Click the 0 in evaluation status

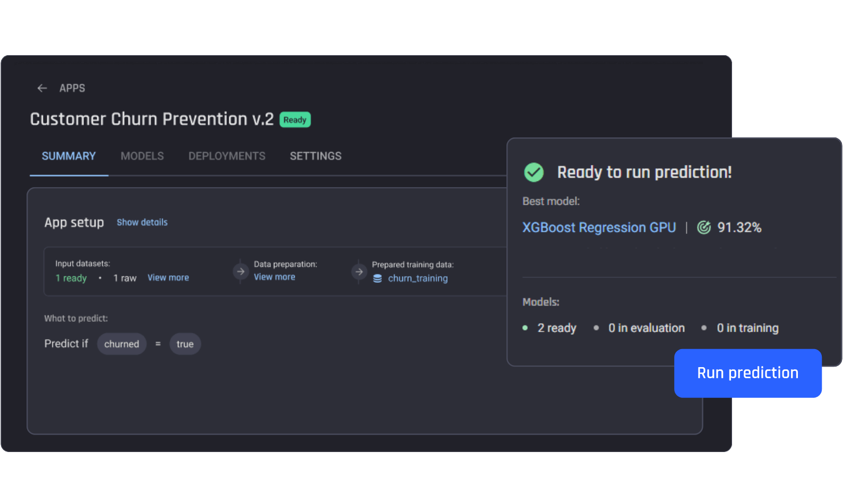pos(647,328)
